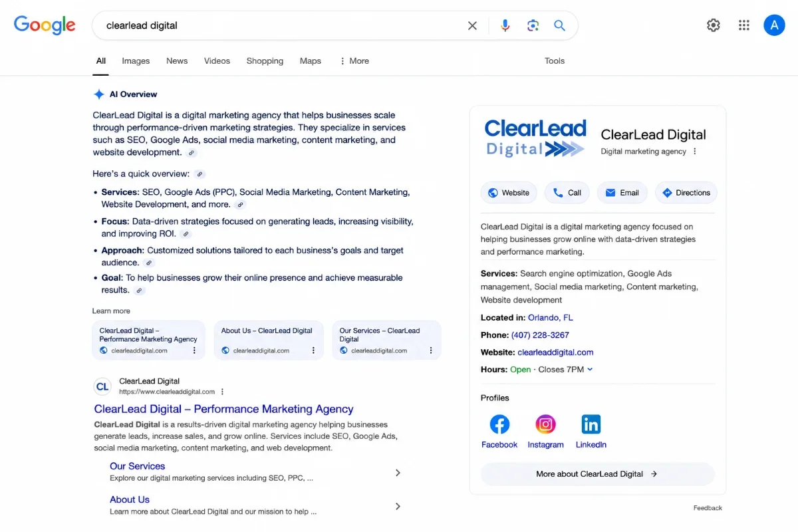Click the Email button

[x=622, y=193]
